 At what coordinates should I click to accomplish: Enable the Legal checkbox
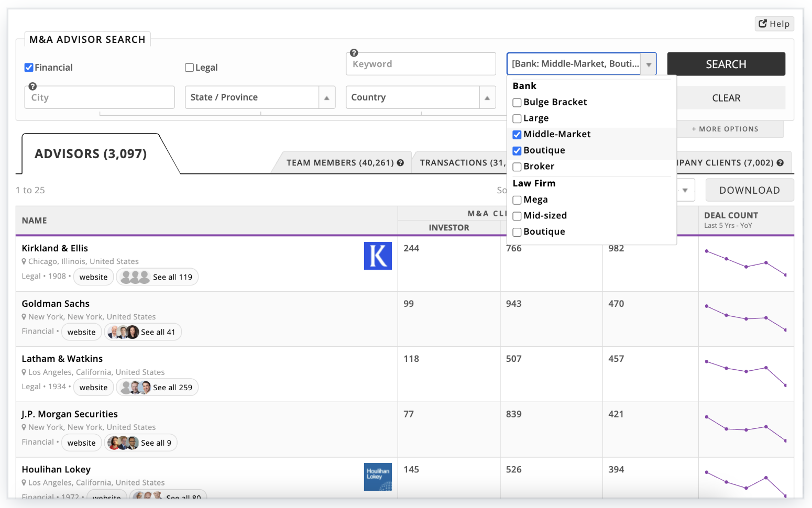[190, 68]
